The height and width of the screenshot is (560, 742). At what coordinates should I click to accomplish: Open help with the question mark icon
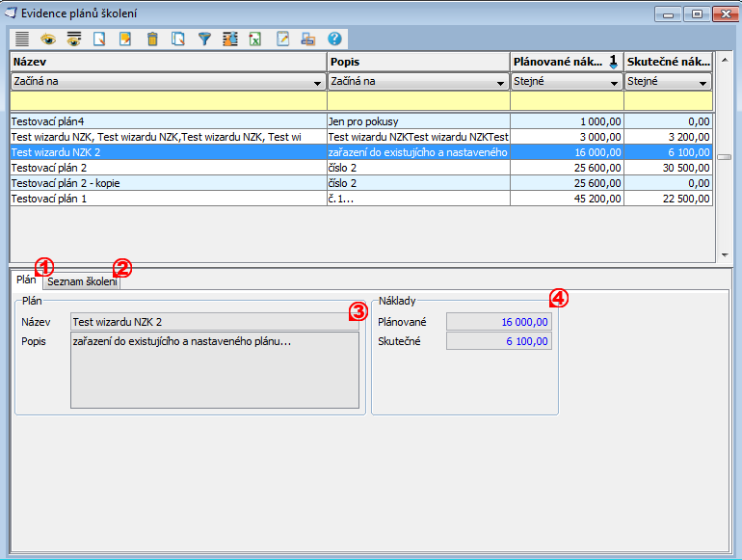[x=334, y=40]
